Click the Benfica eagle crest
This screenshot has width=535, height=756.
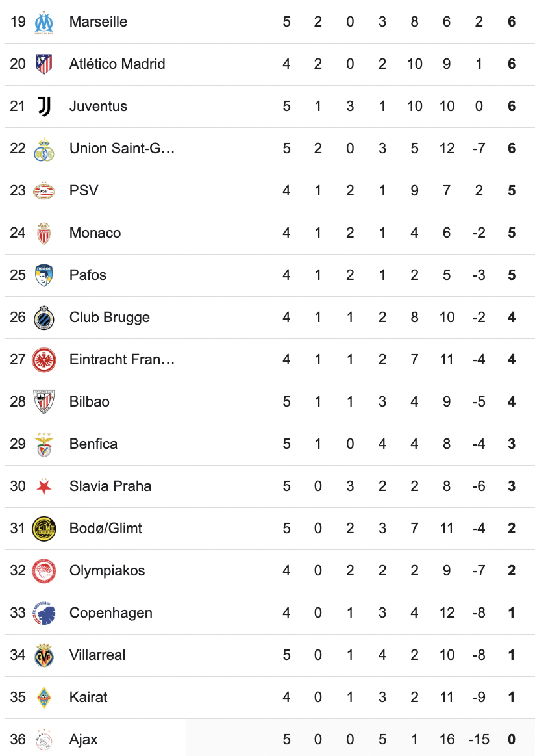(44, 444)
